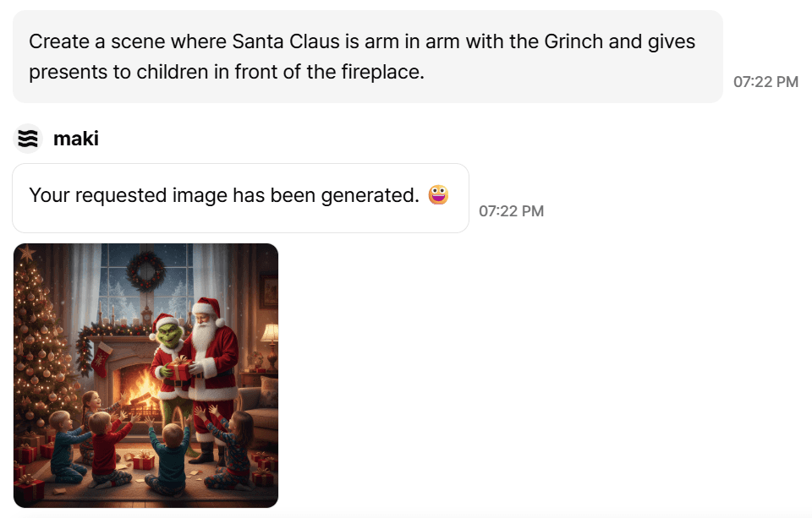Click the word 'fireplace' in the prompt message
812x518 pixels.
coord(382,72)
